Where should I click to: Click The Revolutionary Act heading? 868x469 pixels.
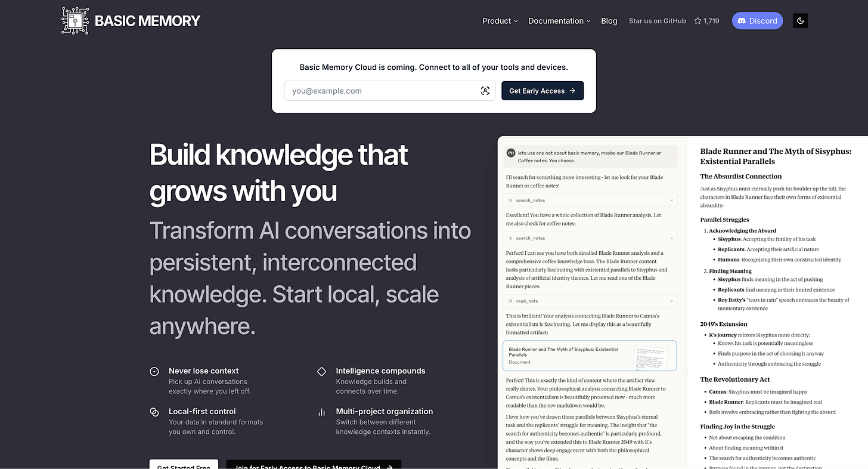(x=735, y=379)
